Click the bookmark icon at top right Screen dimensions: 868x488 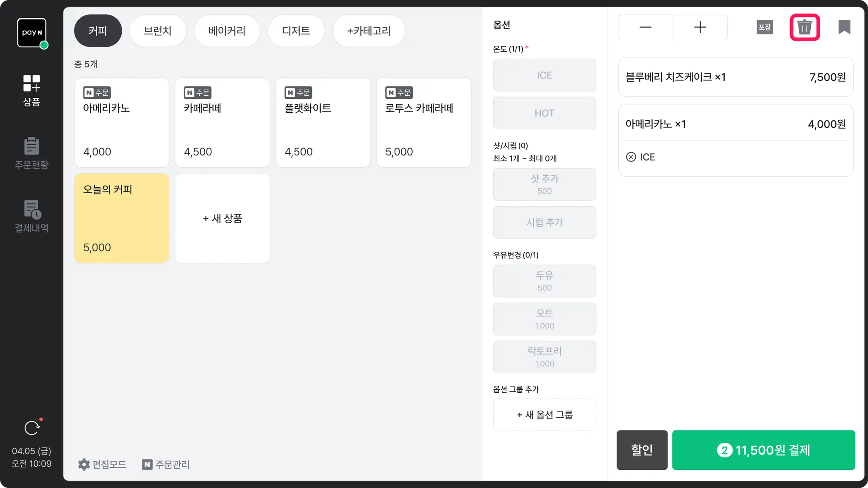coord(844,27)
